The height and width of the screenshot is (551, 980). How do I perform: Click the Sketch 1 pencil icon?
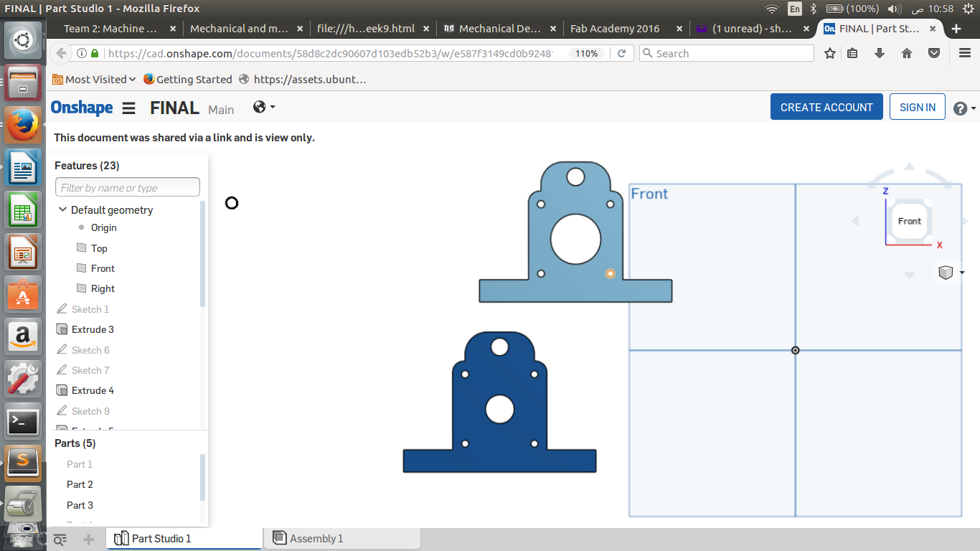point(62,309)
